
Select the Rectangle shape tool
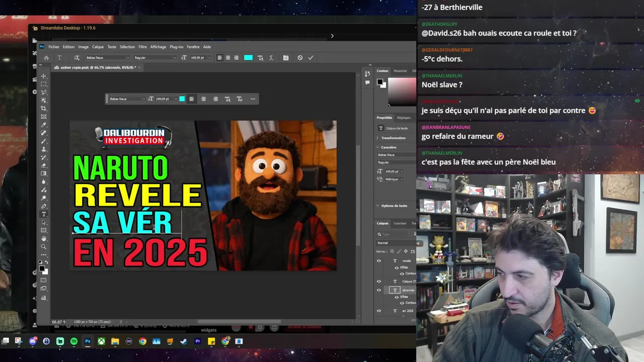click(44, 230)
